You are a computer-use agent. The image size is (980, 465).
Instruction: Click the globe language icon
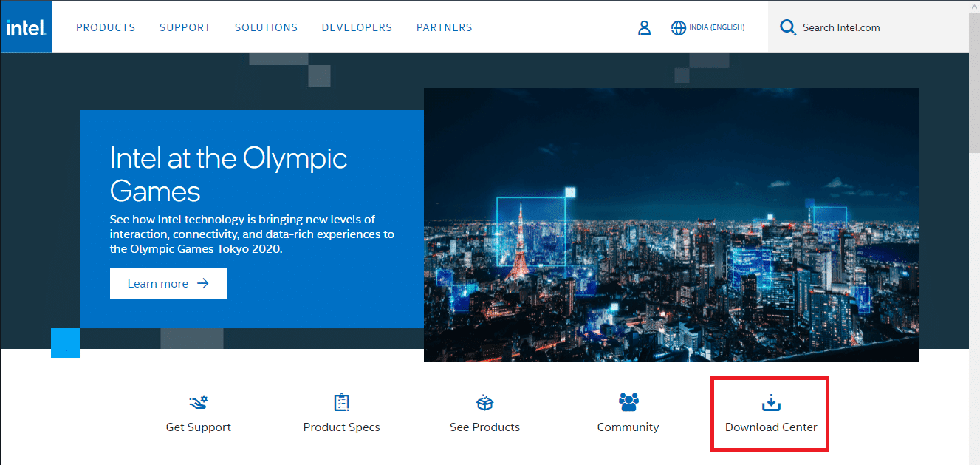(x=678, y=28)
